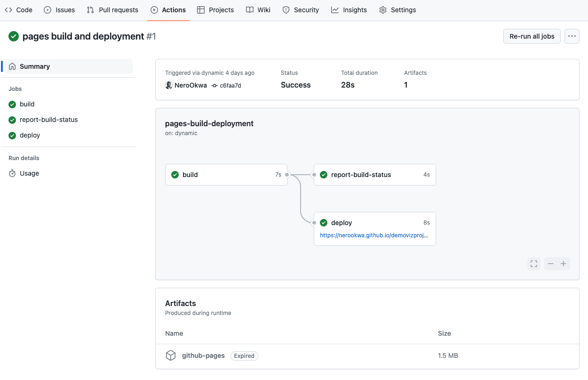Zoom out the workflow graph
This screenshot has height=380, width=588.
point(550,264)
